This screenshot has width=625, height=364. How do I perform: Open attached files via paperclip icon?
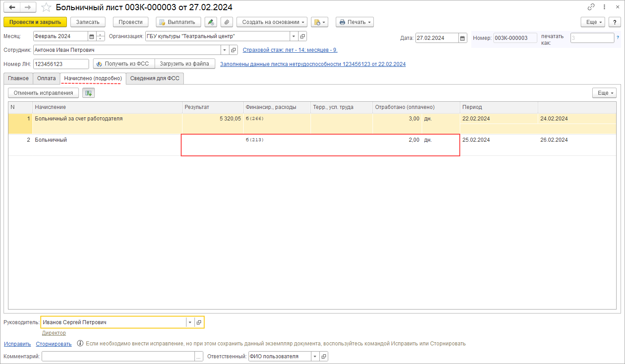tap(226, 22)
